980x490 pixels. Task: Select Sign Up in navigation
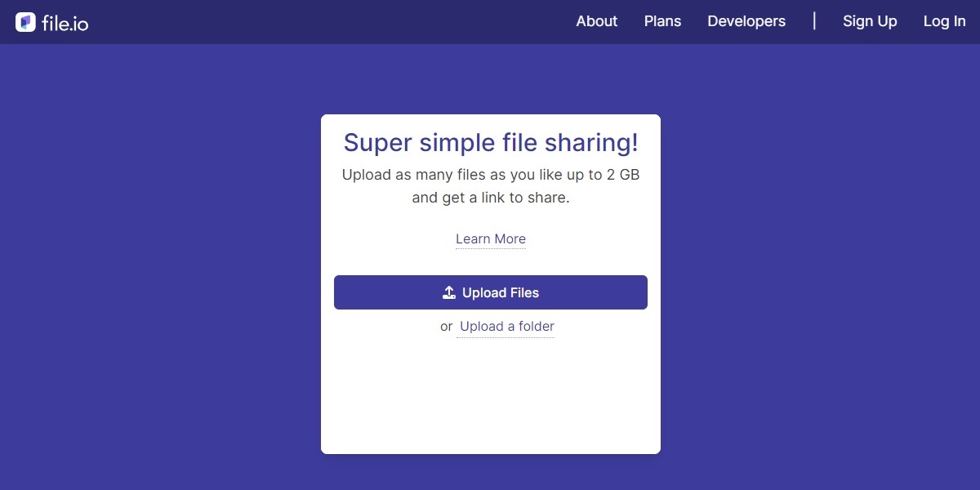coord(870,22)
